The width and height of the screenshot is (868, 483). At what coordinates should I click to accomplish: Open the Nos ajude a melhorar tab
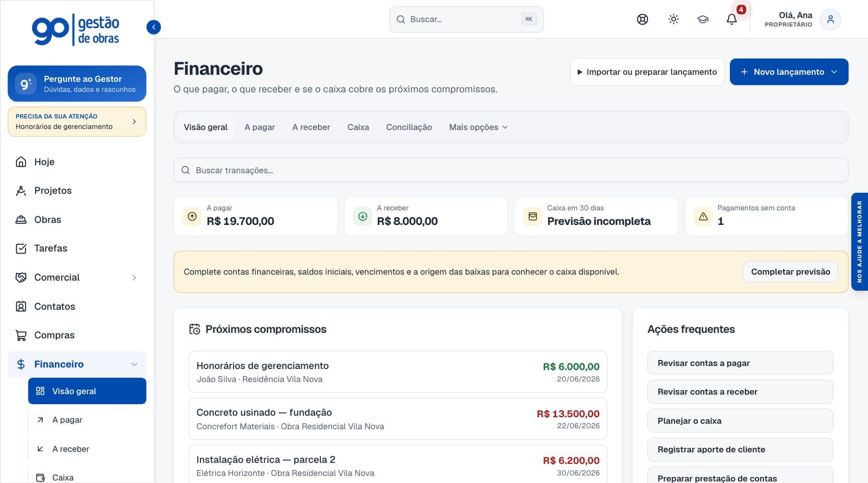click(859, 241)
